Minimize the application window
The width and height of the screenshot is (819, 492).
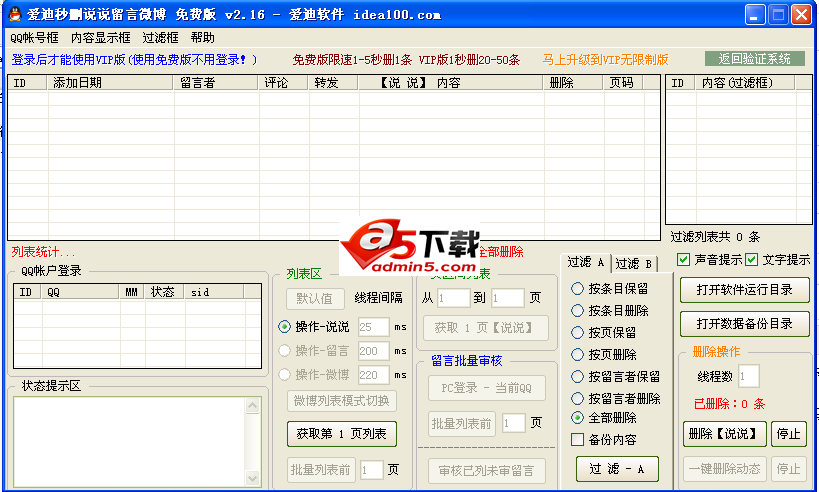pyautogui.click(x=755, y=14)
